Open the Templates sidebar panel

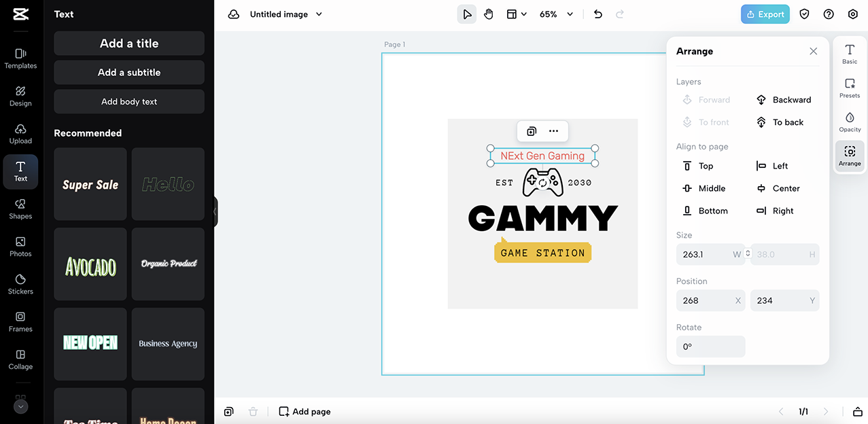click(x=20, y=58)
